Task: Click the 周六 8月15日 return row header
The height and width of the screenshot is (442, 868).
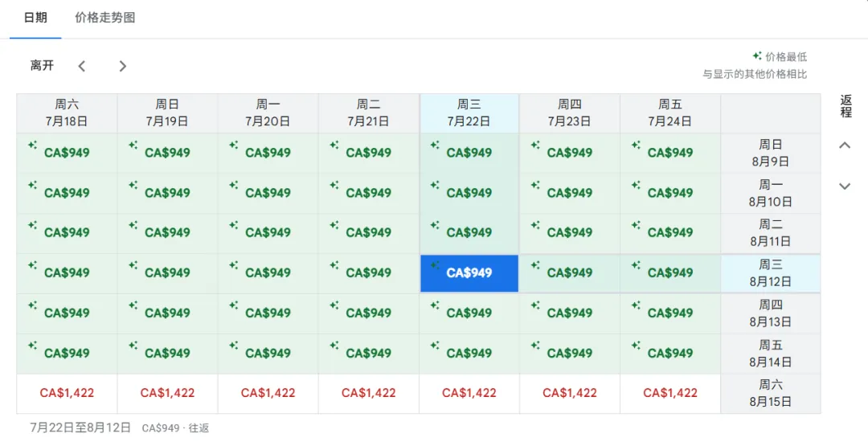Action: click(x=771, y=393)
